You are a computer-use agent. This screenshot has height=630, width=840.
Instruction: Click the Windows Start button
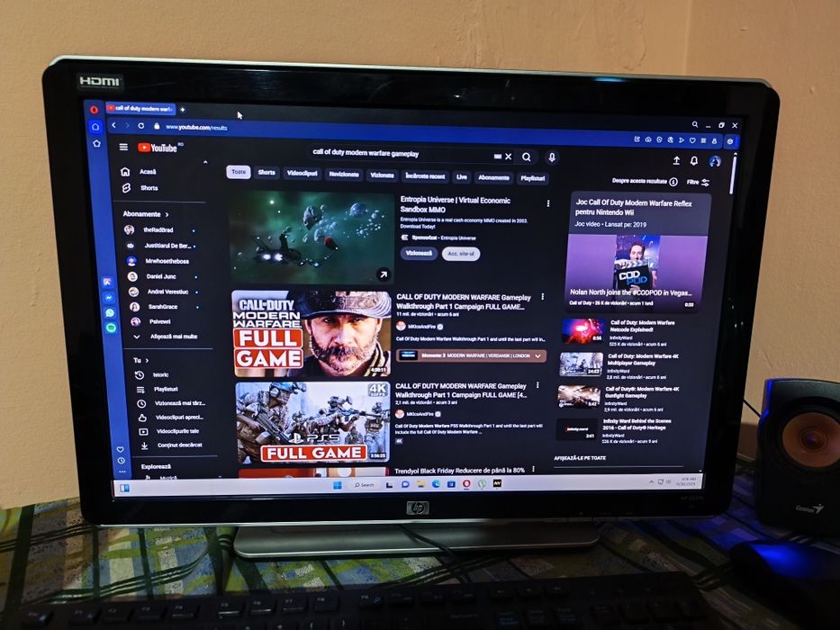tap(337, 485)
